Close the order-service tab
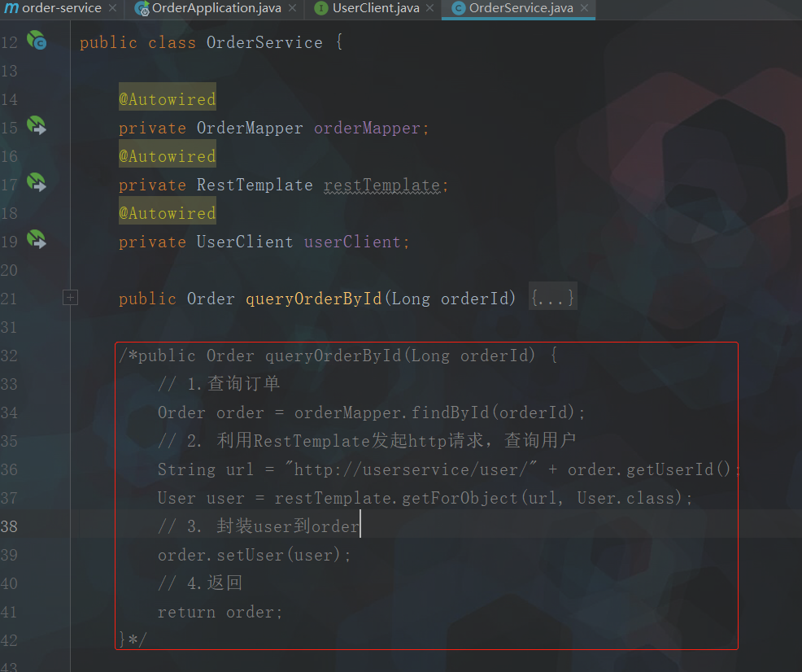 [x=112, y=8]
